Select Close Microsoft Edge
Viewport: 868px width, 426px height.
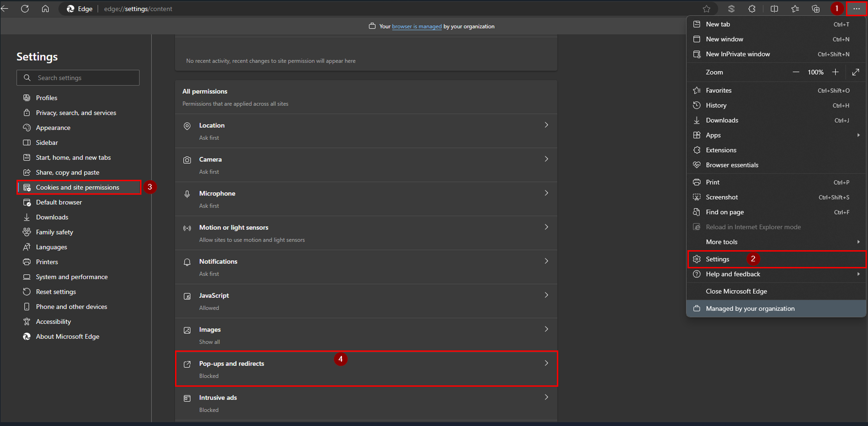(x=776, y=291)
